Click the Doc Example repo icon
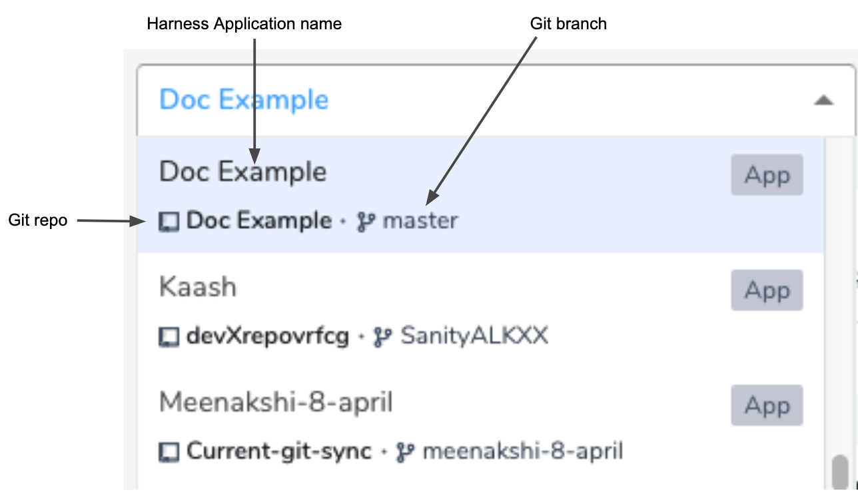Image resolution: width=858 pixels, height=504 pixels. coord(169,222)
